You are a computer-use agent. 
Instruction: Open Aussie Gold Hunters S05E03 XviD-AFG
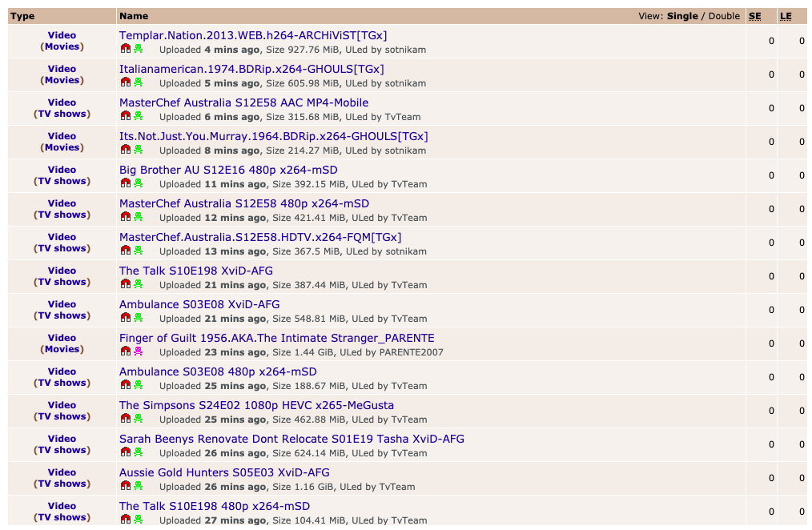click(x=224, y=472)
